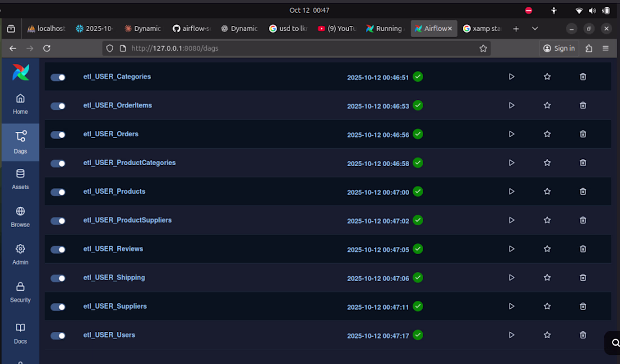This screenshot has width=620, height=364.
Task: Trigger the etl_USER_Products DAG run
Action: (511, 191)
